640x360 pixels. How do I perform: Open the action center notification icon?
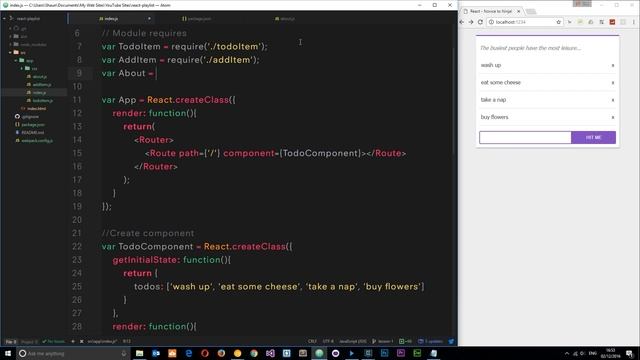(x=630, y=353)
